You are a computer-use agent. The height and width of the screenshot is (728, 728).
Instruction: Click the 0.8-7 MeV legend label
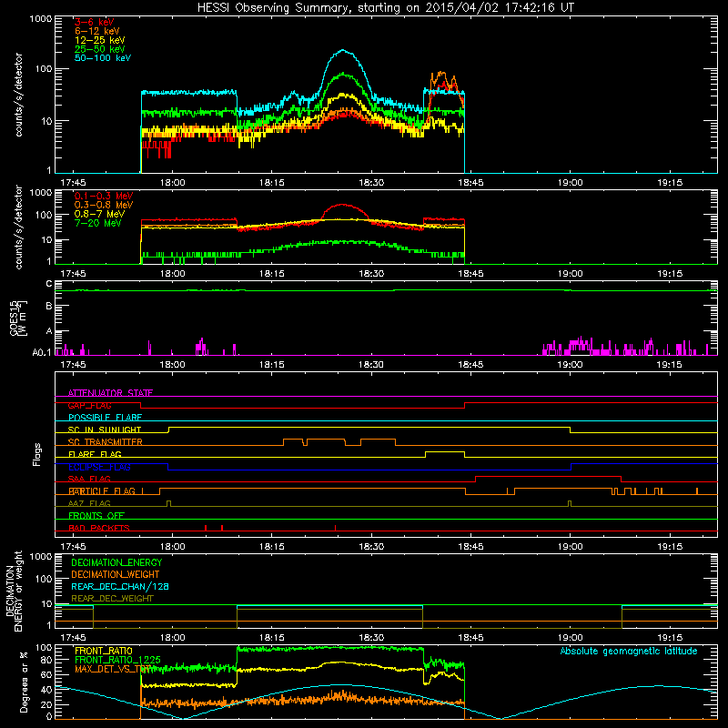pyautogui.click(x=99, y=214)
